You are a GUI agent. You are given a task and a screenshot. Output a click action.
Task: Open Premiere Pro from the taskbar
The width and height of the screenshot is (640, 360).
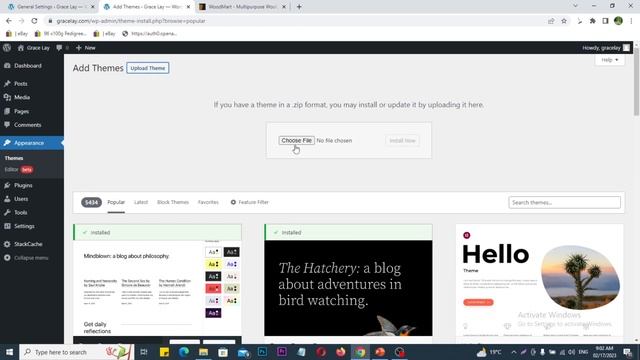click(282, 352)
